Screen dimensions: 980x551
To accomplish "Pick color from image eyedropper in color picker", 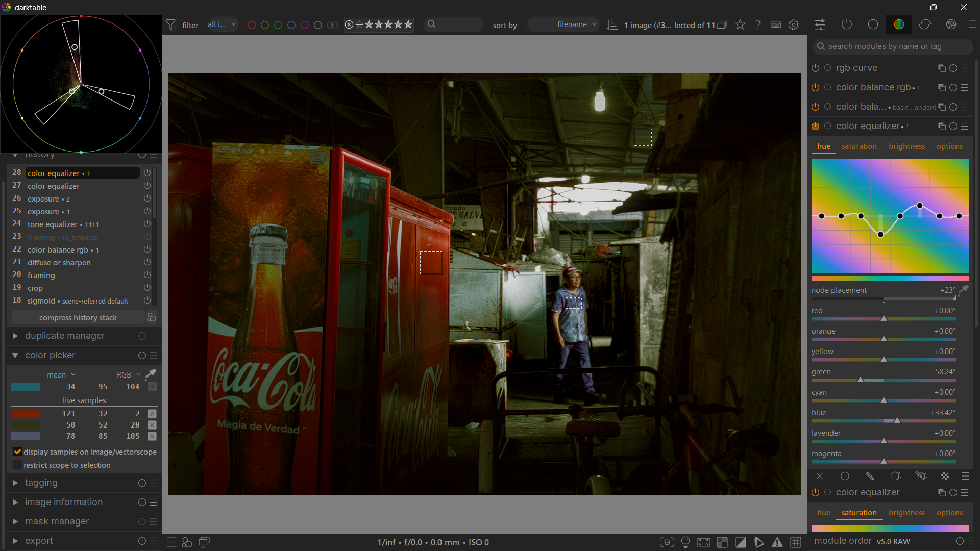I will [x=151, y=374].
